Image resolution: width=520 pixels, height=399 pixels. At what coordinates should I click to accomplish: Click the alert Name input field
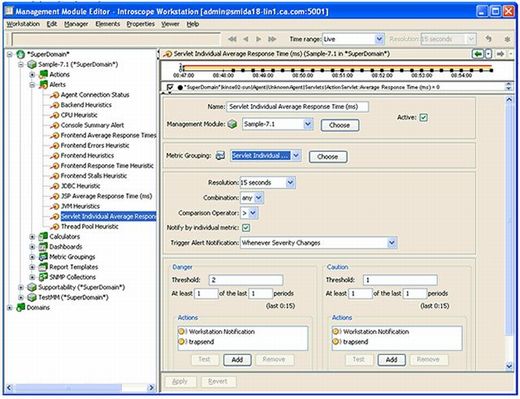pos(297,107)
